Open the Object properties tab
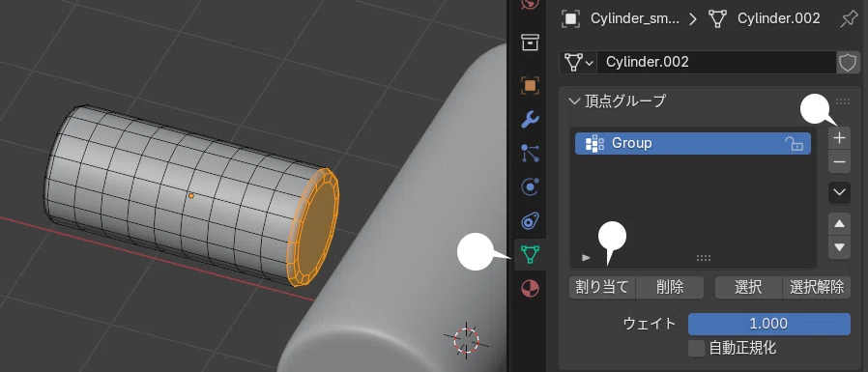This screenshot has height=372, width=868. [531, 85]
